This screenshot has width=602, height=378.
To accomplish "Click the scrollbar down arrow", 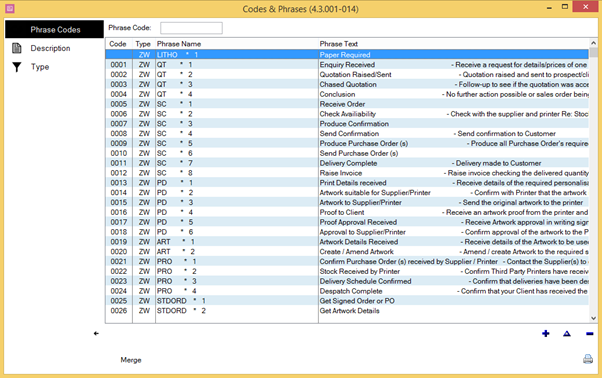I will (594, 318).
